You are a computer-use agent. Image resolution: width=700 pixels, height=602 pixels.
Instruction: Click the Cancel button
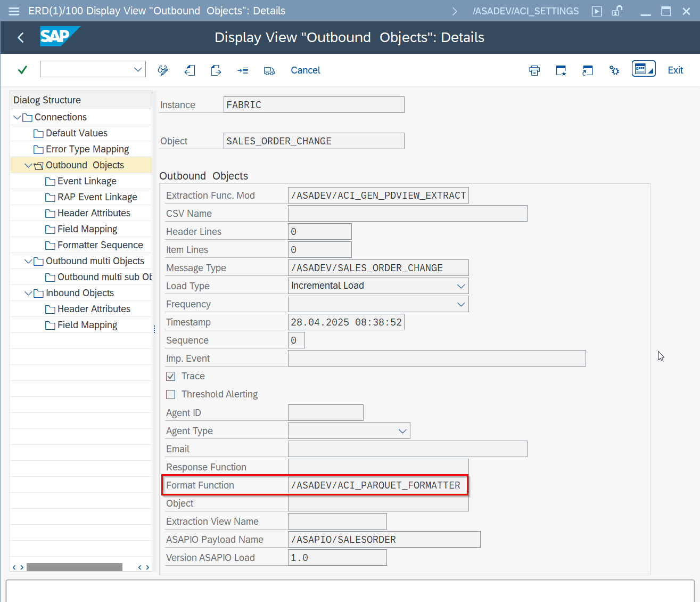(x=305, y=70)
